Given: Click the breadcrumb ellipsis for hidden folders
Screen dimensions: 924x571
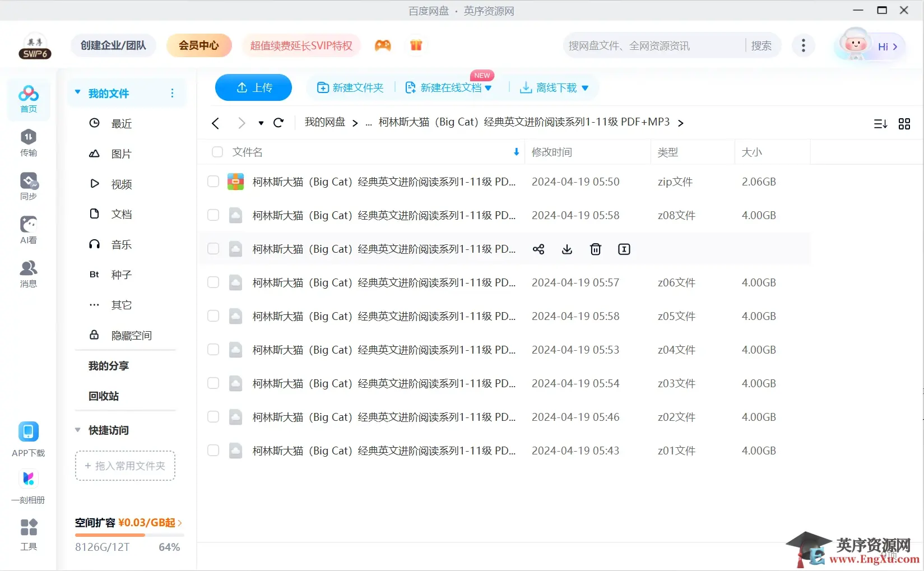Looking at the screenshot, I should tap(369, 123).
